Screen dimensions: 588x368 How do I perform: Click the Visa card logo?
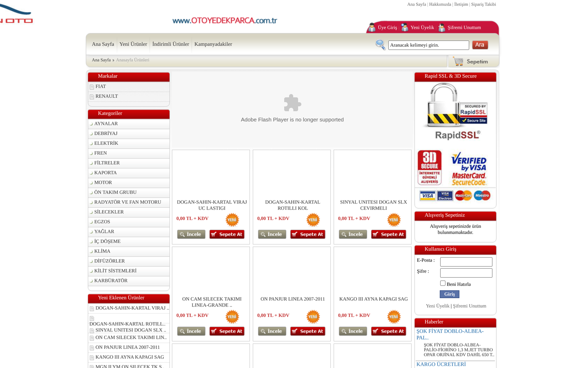click(x=428, y=195)
